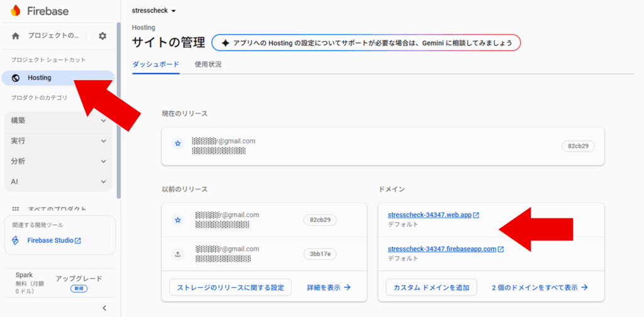Click the 新規 badge under upgrade
This screenshot has width=644, height=317.
[79, 289]
